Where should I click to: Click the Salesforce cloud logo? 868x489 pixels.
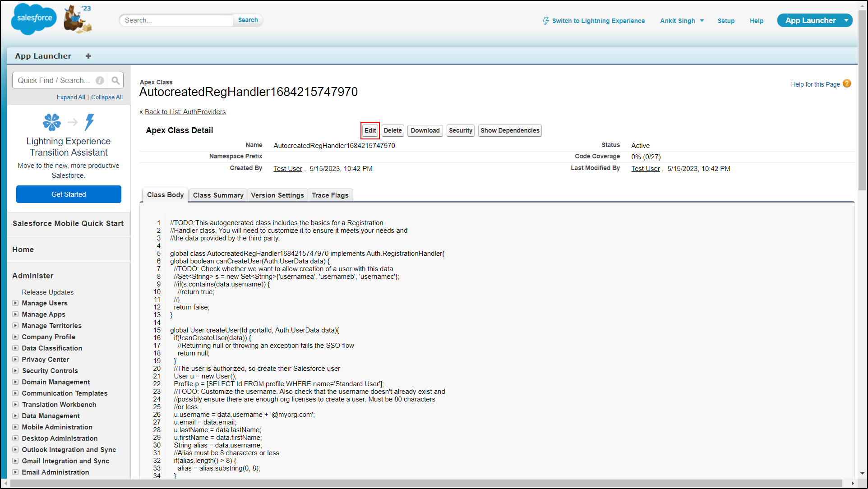(33, 19)
